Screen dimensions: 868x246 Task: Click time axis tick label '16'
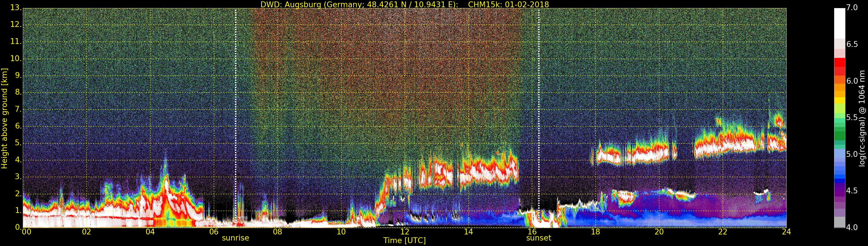click(532, 232)
